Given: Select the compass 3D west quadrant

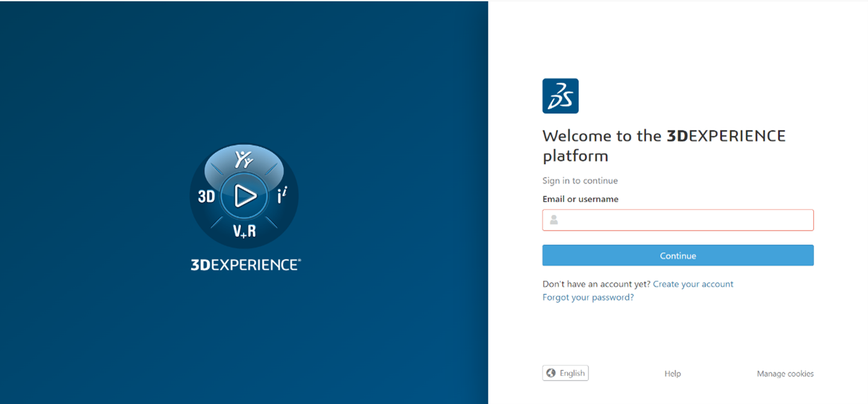Looking at the screenshot, I should tap(207, 197).
